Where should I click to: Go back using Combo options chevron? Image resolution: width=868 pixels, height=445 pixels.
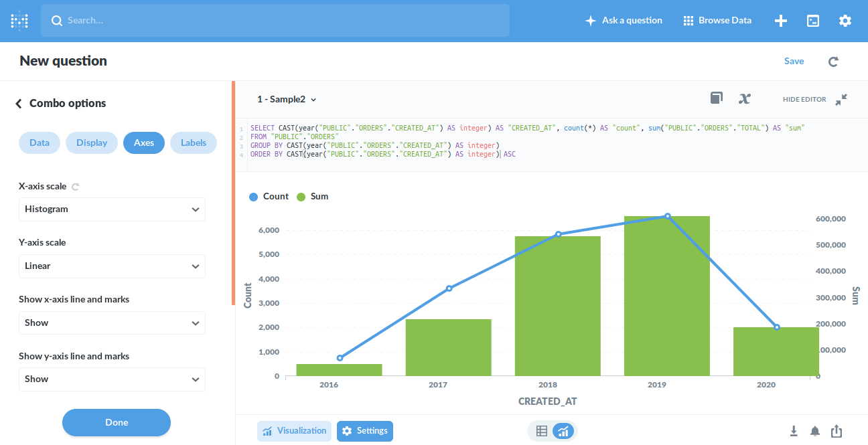(19, 104)
